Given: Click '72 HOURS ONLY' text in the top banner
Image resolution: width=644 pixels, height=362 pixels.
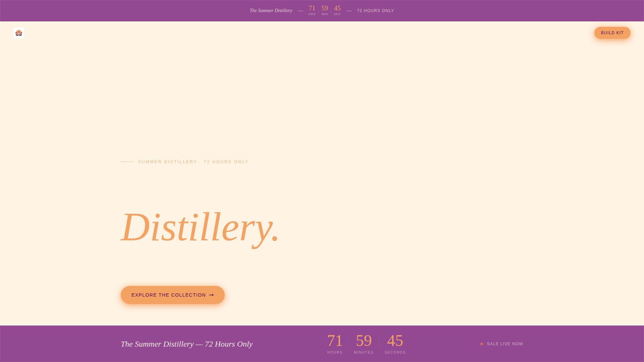Looking at the screenshot, I should 375,11.
